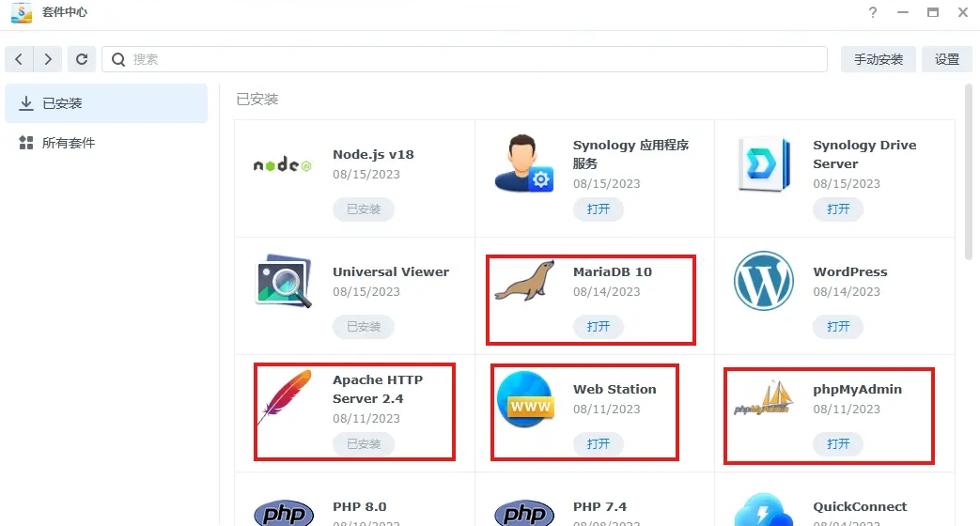980x526 pixels.
Task: Click the 套件中心 window title
Action: coord(65,12)
